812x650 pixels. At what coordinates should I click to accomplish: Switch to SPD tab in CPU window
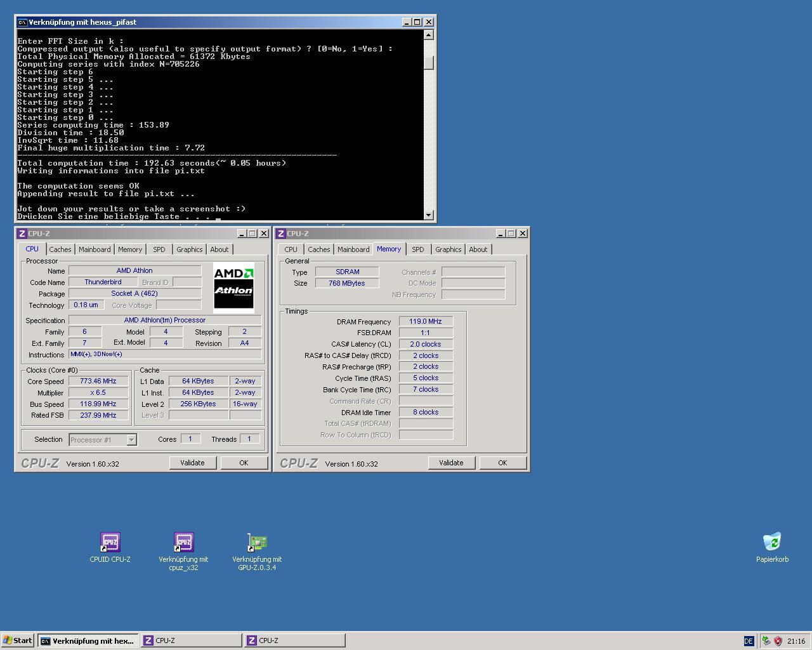tap(159, 249)
